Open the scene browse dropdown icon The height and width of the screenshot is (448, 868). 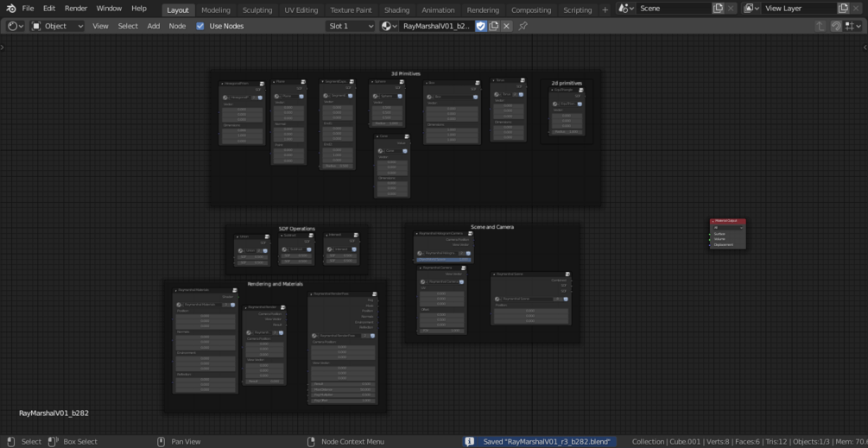(627, 9)
